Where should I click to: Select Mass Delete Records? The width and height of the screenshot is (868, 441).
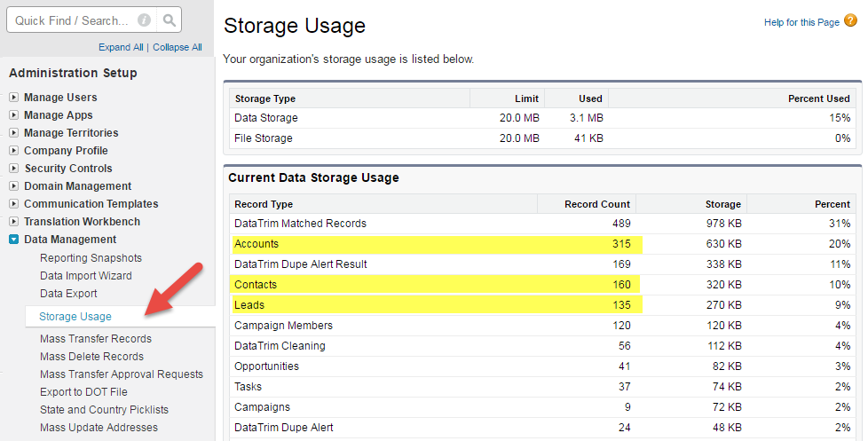coord(92,357)
